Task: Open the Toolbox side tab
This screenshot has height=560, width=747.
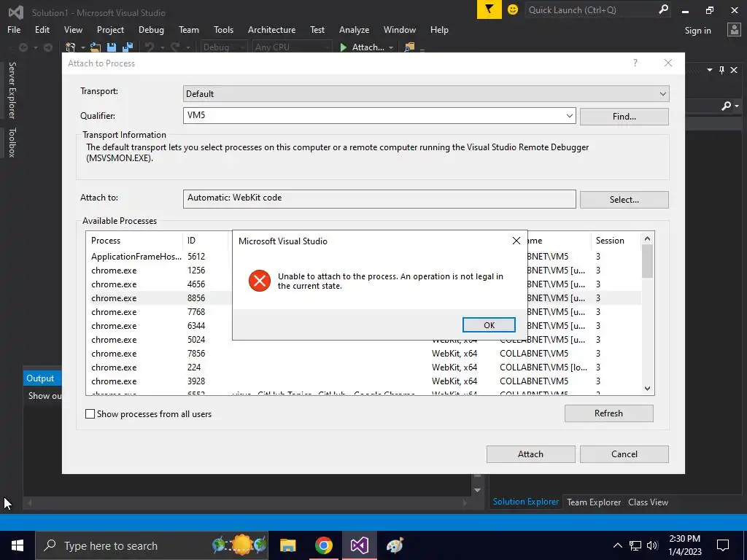Action: [x=12, y=142]
